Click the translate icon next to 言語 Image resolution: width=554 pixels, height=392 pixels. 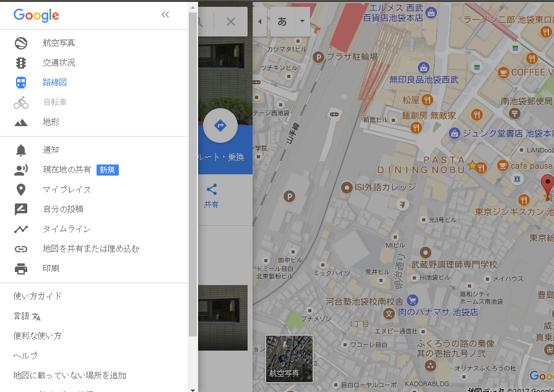click(37, 317)
